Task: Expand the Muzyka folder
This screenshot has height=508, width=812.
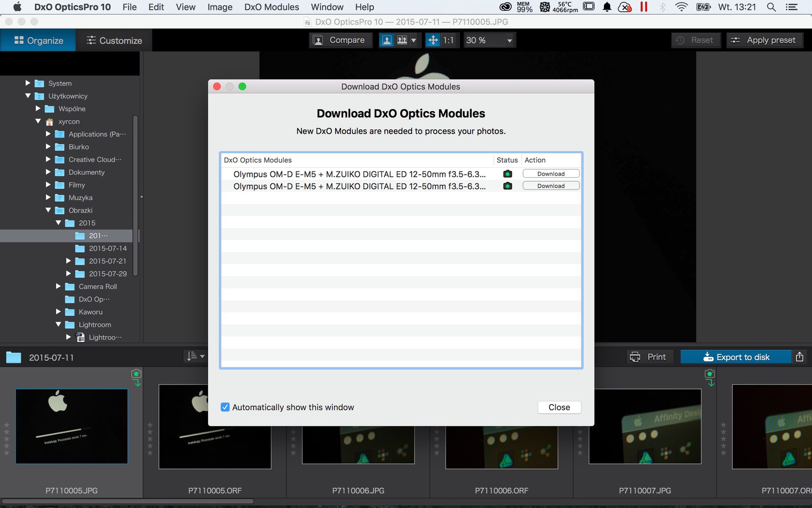Action: click(48, 198)
